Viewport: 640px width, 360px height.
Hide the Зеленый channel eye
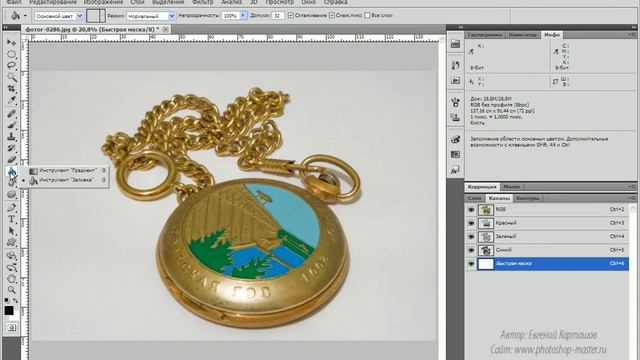point(471,237)
